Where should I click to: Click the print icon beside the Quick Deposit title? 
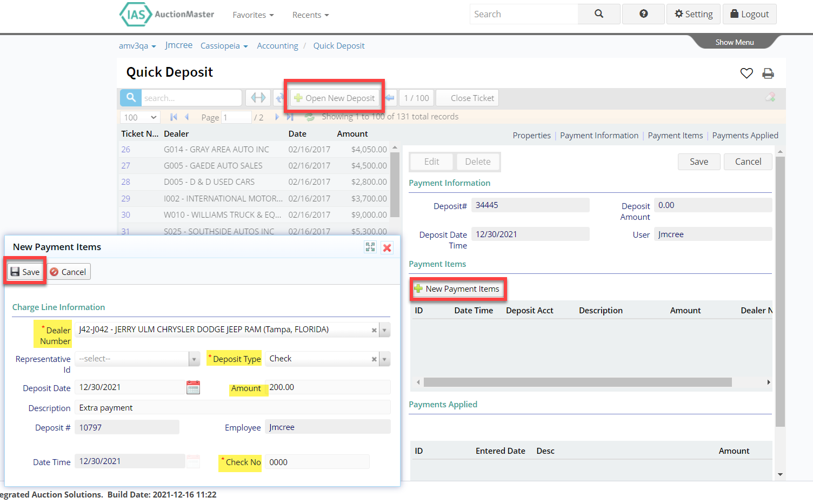coord(768,73)
